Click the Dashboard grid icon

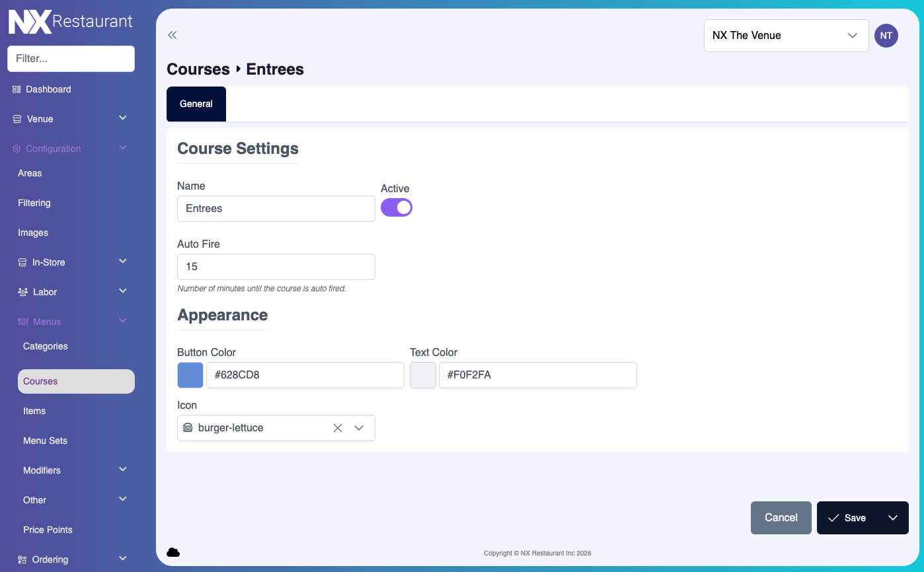click(x=17, y=89)
